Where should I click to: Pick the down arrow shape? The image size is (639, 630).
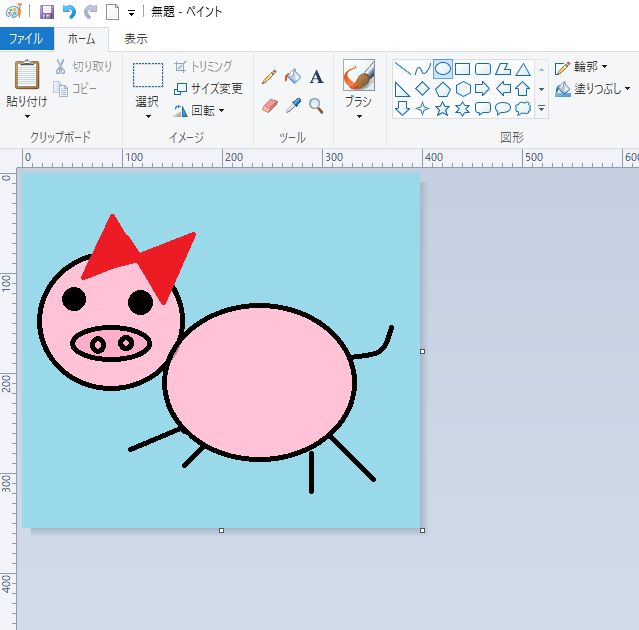tap(403, 109)
